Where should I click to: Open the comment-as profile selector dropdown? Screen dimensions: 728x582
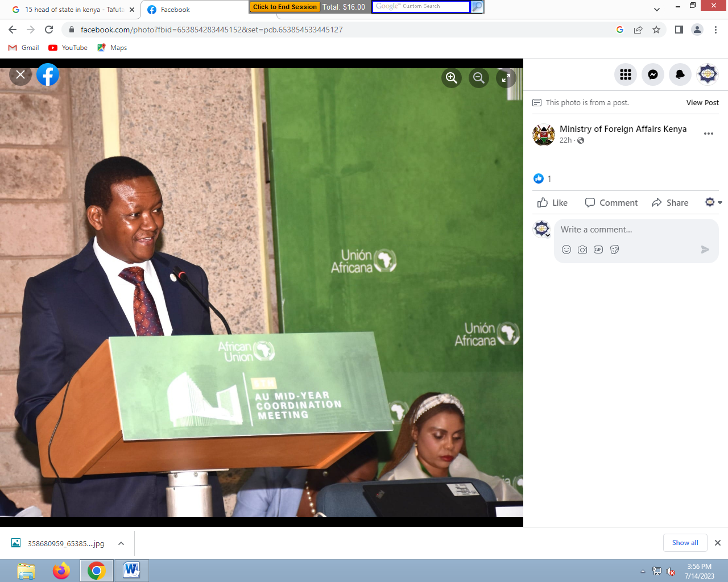coord(713,202)
